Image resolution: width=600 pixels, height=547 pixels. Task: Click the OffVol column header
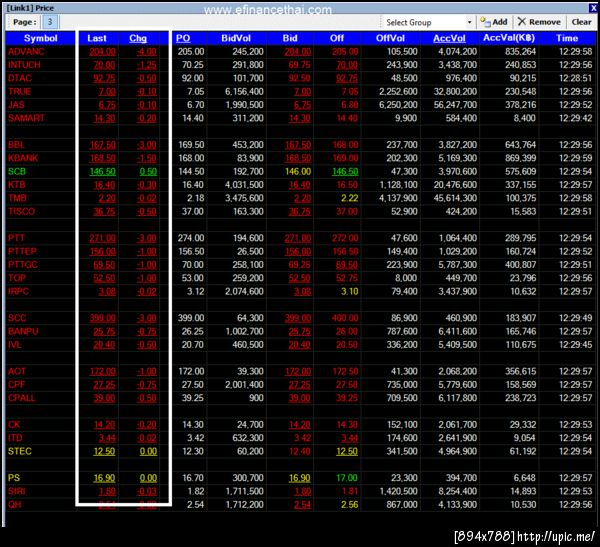(x=390, y=38)
